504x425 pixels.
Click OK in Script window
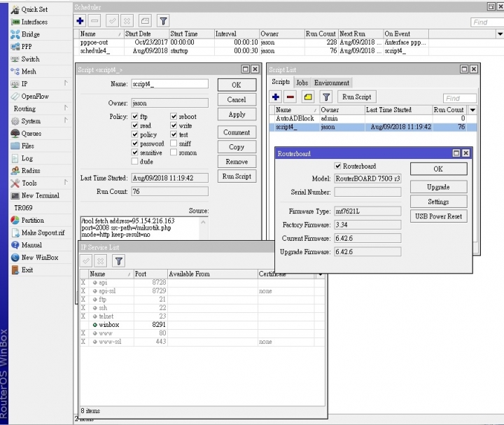tap(237, 85)
